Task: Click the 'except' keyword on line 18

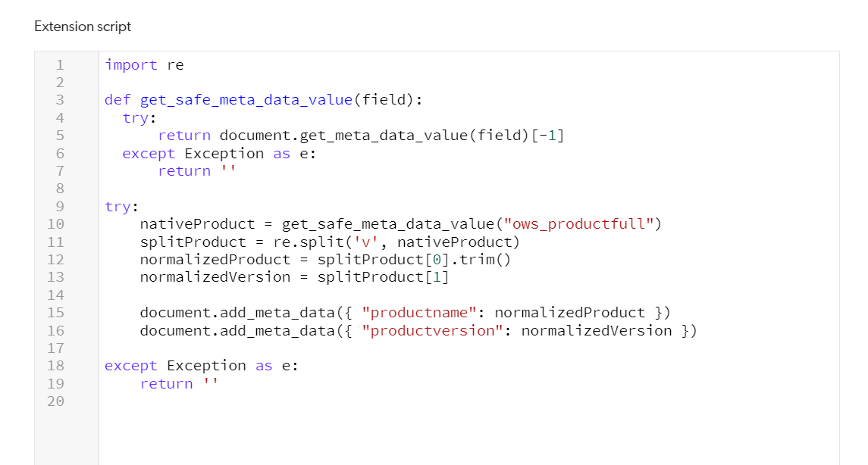Action: (131, 366)
